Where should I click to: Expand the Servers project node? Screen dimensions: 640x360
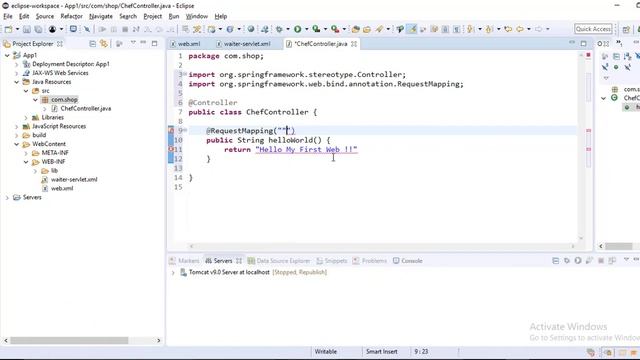[x=7, y=198]
